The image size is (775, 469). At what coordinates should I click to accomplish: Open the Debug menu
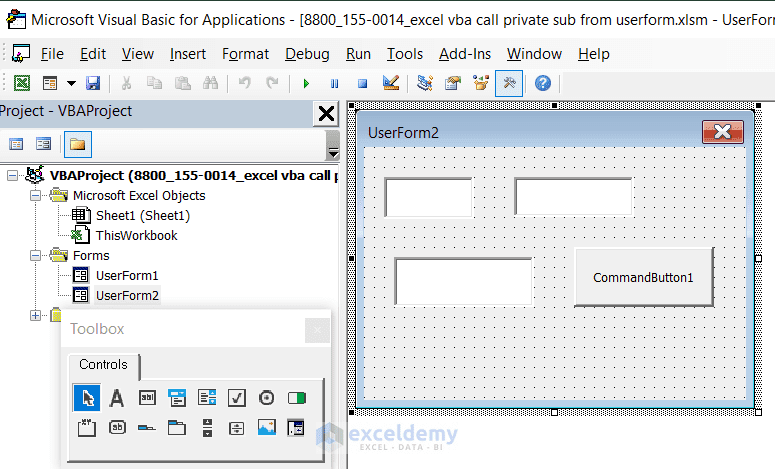[x=307, y=54]
